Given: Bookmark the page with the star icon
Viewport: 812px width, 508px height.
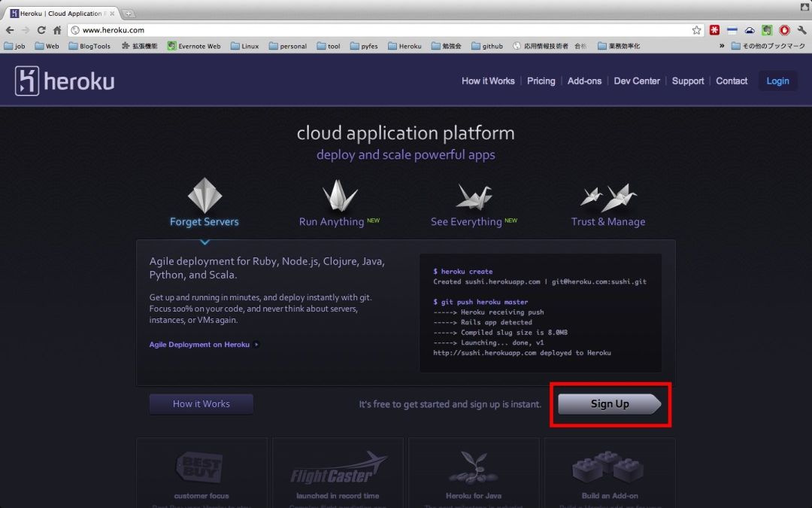Looking at the screenshot, I should tap(696, 30).
